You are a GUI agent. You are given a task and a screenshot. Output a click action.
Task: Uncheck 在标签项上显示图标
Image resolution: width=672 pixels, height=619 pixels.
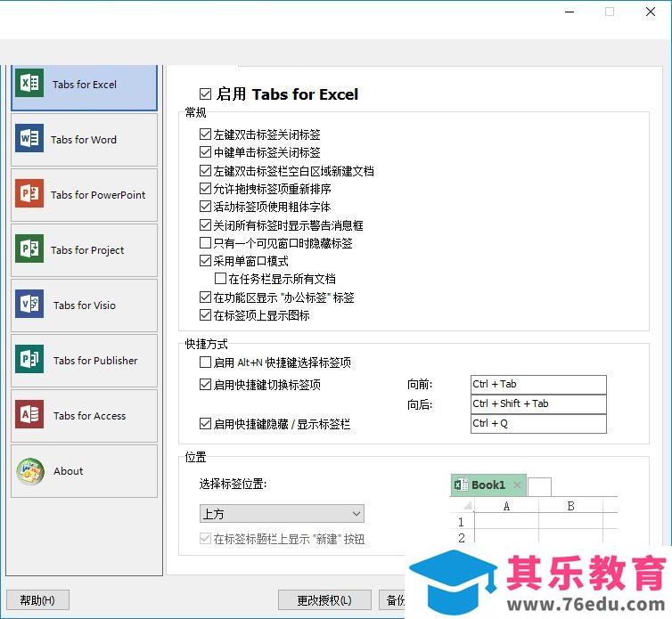tap(205, 315)
